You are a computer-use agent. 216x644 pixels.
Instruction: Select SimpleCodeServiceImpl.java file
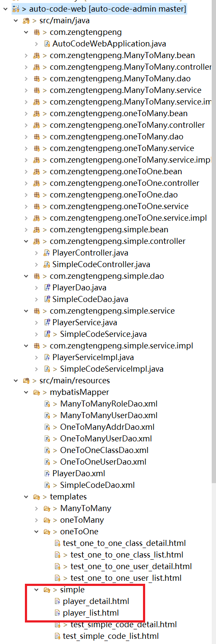112,369
